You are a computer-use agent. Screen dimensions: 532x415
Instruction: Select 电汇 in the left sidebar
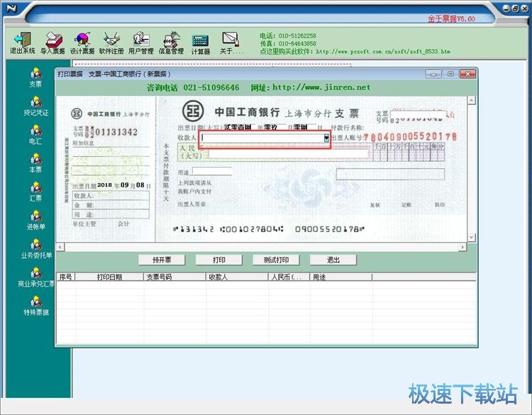tap(35, 135)
